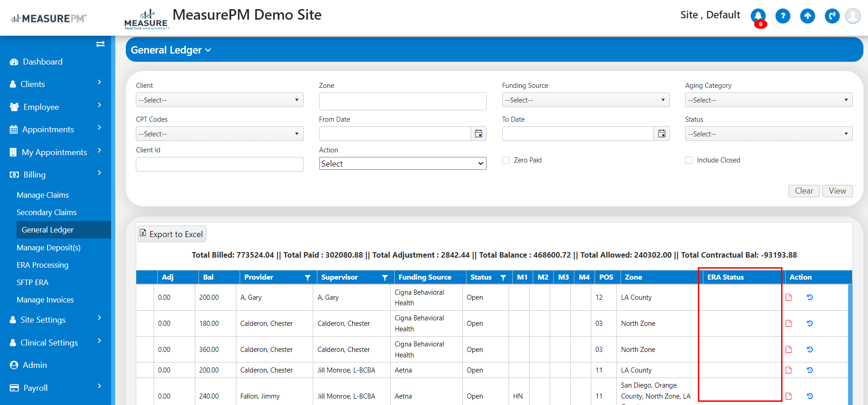The image size is (868, 405).
Task: Sort by the Bal column header
Action: (209, 277)
